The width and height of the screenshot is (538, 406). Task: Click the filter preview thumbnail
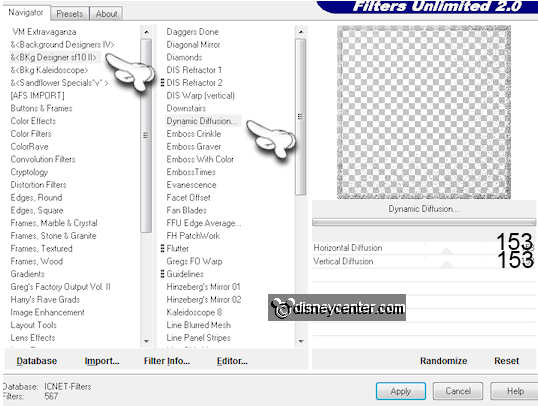point(424,112)
